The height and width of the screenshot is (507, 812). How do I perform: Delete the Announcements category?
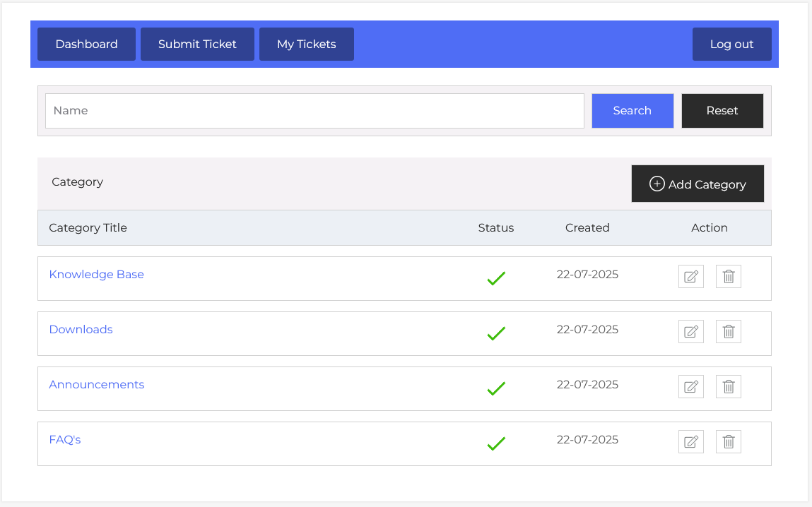(728, 387)
